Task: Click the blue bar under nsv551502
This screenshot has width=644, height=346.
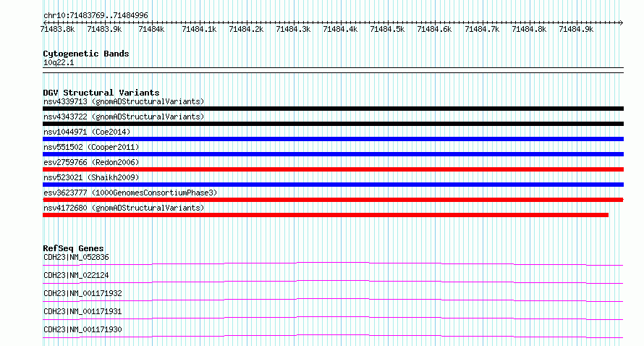Action: (x=333, y=154)
